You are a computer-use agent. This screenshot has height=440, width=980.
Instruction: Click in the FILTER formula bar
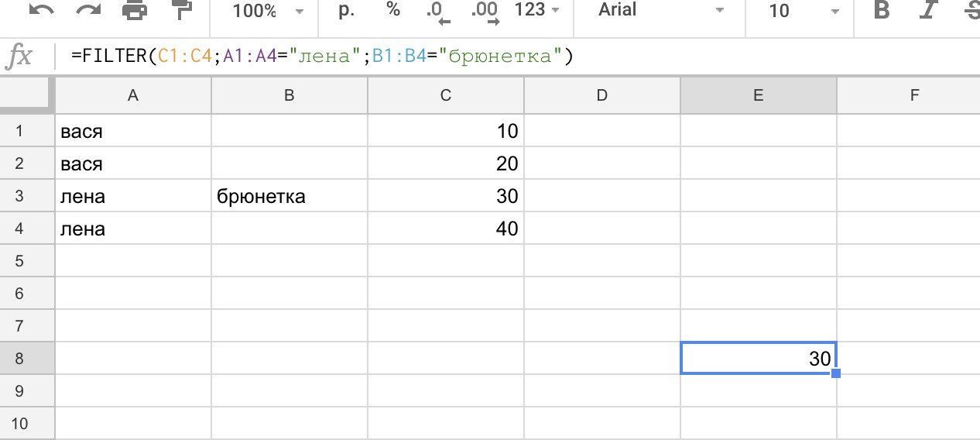pyautogui.click(x=464, y=57)
